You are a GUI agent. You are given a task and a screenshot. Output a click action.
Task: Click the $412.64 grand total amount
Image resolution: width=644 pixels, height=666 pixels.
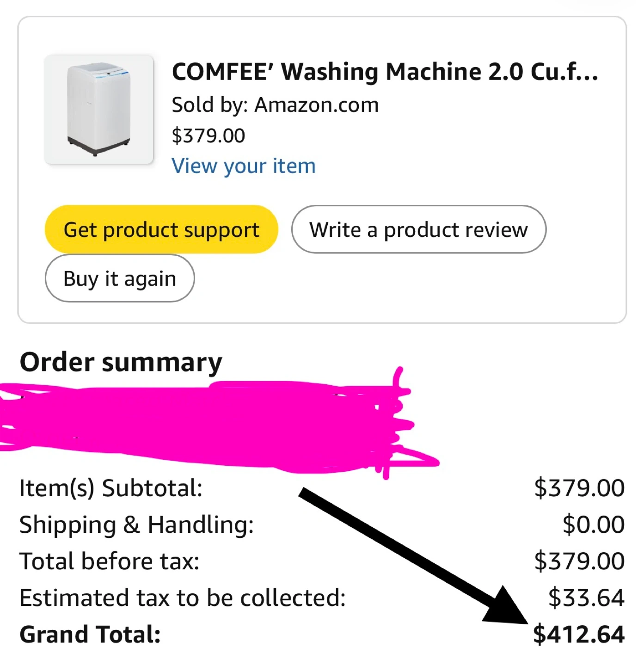(x=579, y=635)
